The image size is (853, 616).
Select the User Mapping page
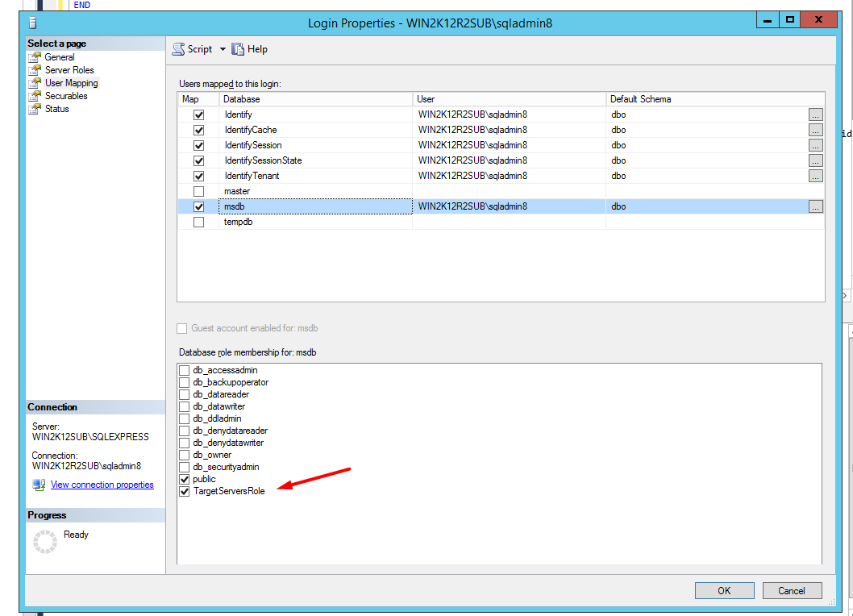pyautogui.click(x=71, y=83)
